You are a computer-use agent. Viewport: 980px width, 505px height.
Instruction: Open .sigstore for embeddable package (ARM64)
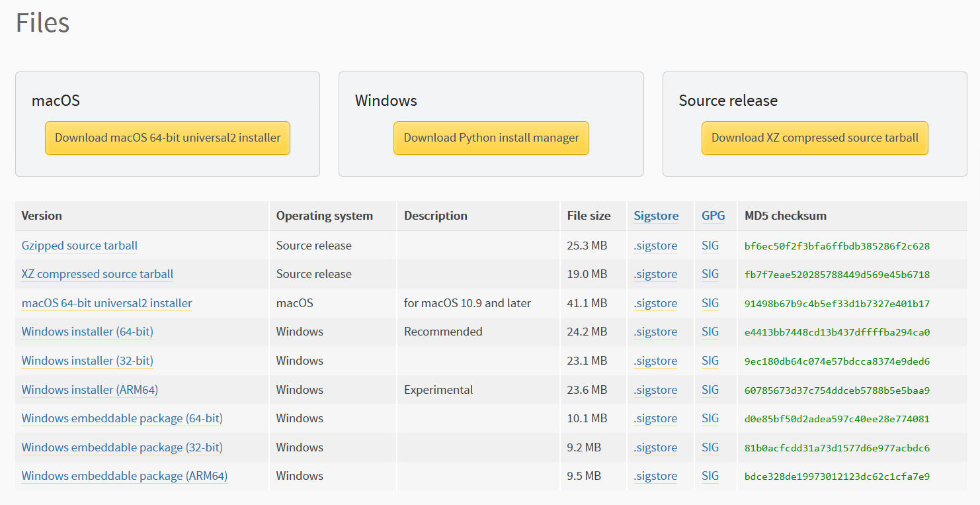(655, 476)
